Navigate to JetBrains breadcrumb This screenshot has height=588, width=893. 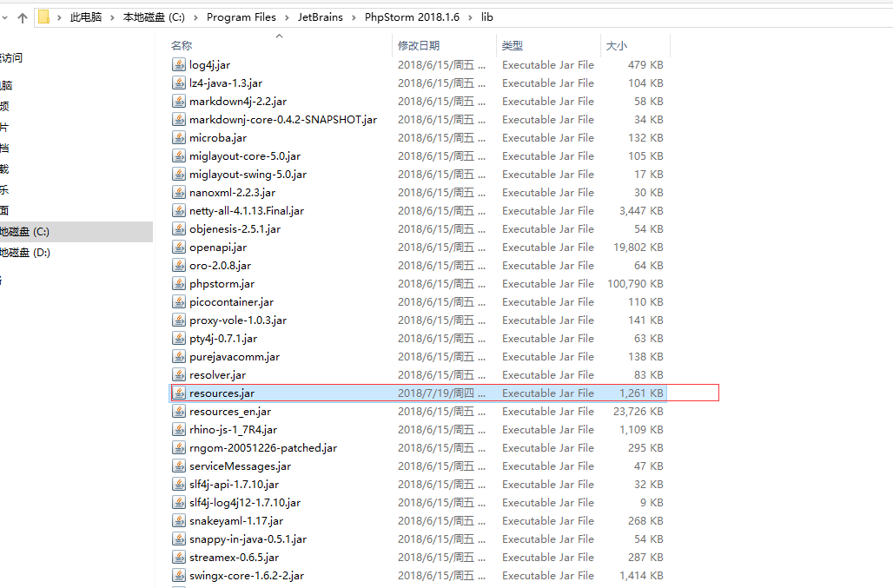320,17
